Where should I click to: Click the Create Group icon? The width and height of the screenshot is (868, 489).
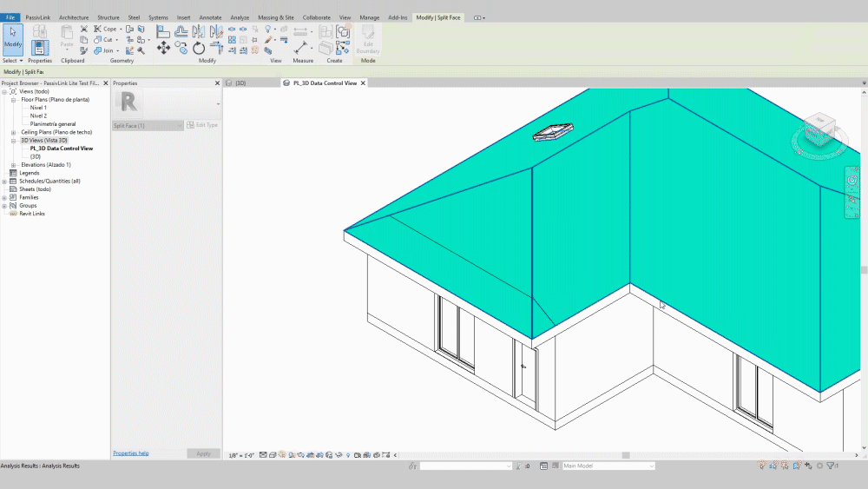click(343, 31)
